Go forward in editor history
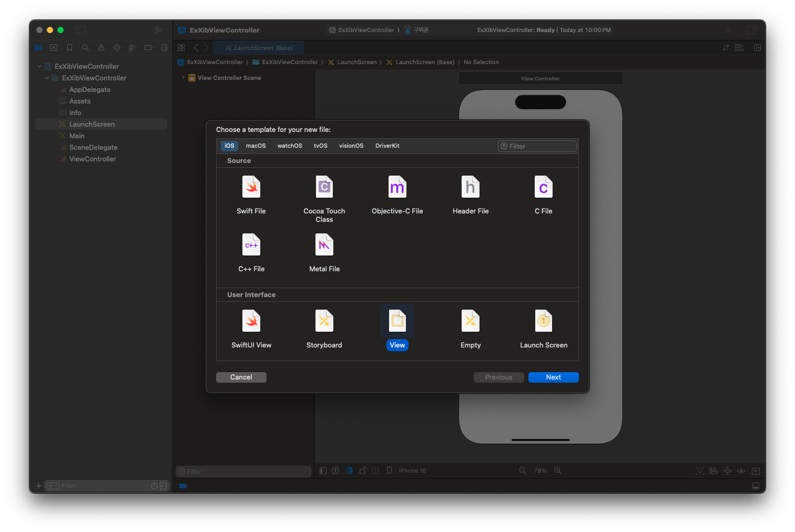 (x=207, y=48)
